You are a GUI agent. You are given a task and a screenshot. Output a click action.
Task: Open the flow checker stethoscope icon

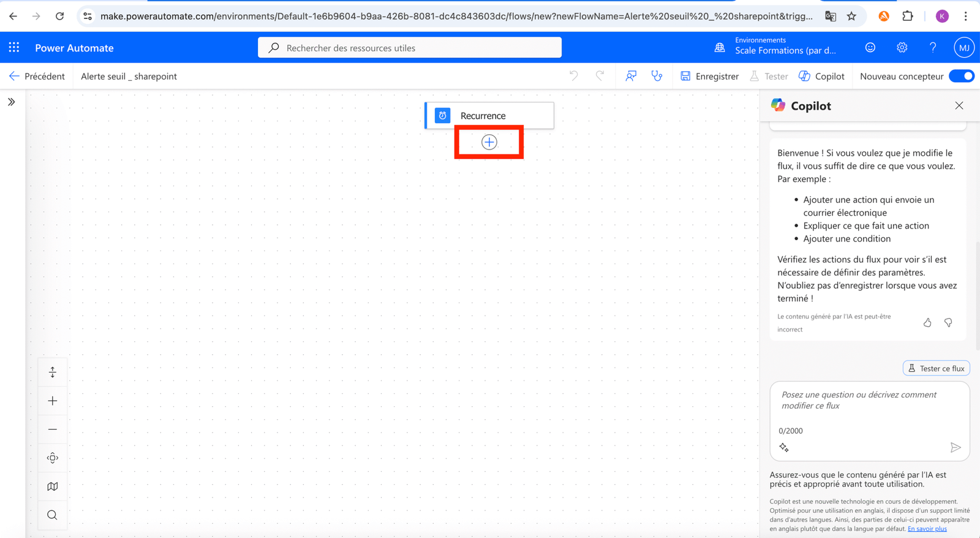pos(657,76)
